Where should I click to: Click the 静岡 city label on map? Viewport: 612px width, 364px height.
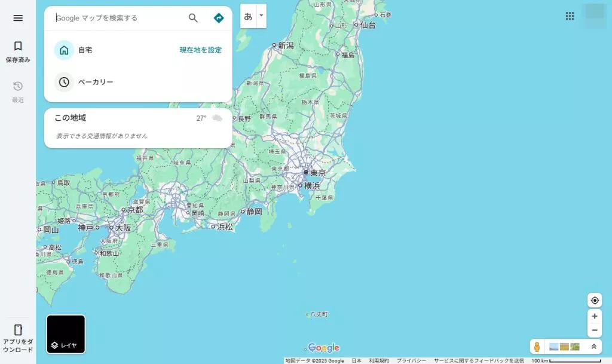(x=254, y=212)
